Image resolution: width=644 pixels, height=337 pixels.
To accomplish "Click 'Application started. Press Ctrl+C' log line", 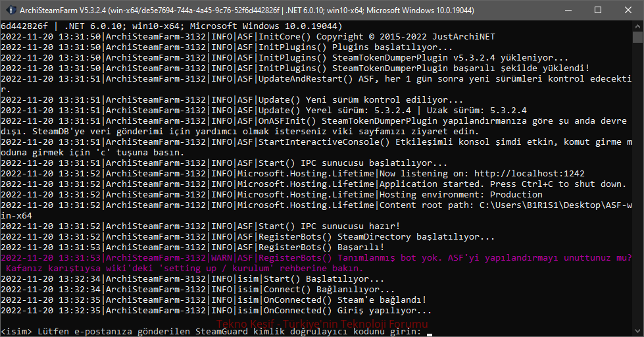I will pyautogui.click(x=314, y=184).
